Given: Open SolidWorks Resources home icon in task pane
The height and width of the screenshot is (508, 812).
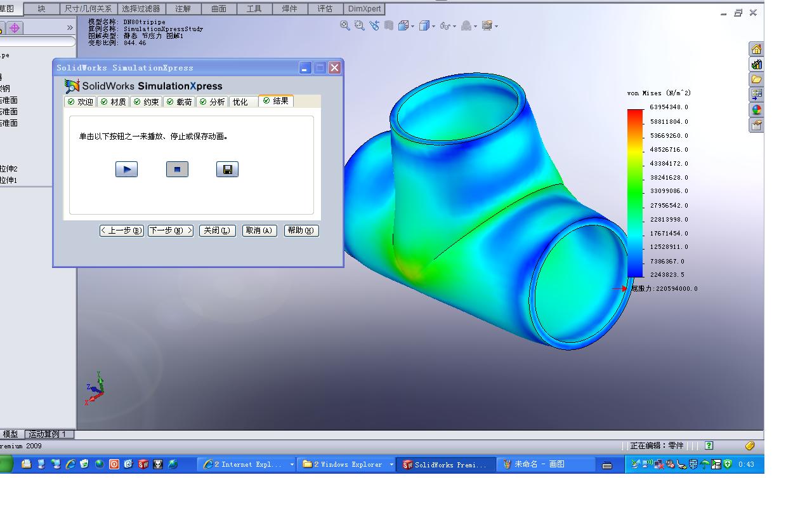Looking at the screenshot, I should click(756, 50).
